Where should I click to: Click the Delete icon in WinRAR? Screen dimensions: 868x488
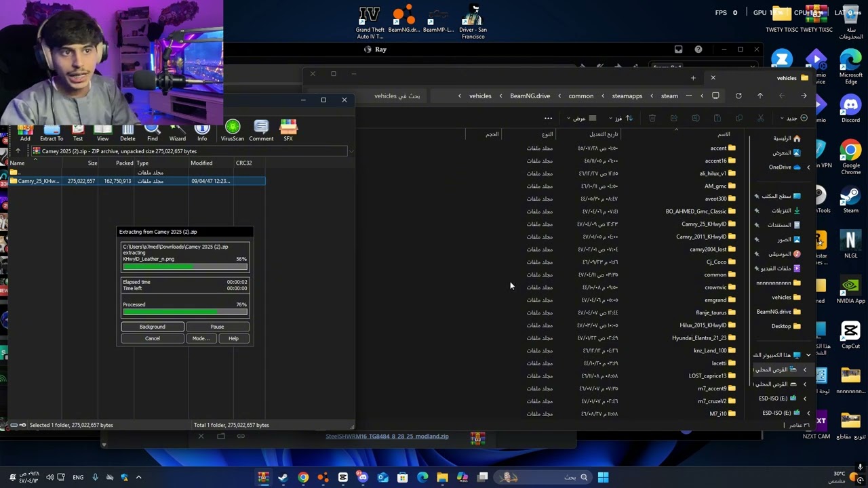pyautogui.click(x=127, y=132)
